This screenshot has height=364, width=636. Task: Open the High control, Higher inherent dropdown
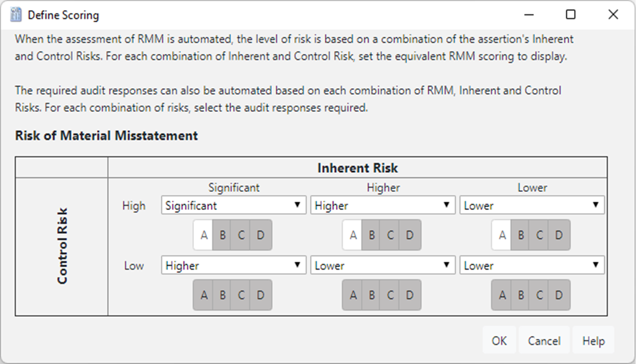382,205
